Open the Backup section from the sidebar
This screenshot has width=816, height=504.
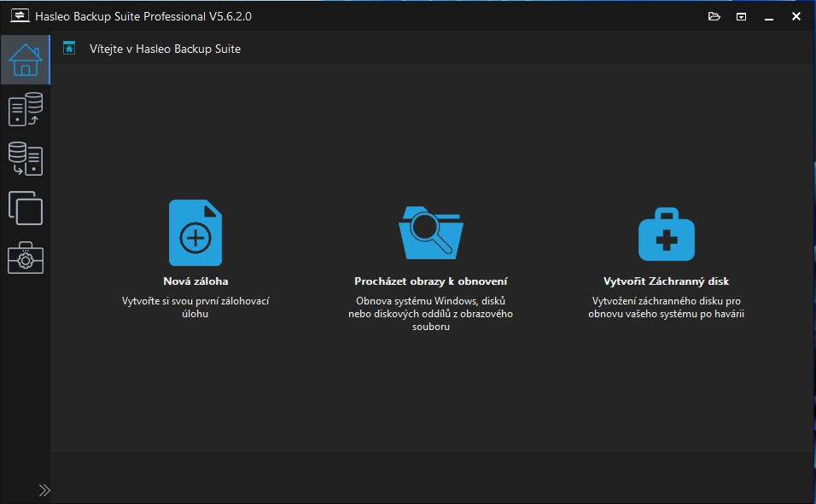[x=25, y=110]
